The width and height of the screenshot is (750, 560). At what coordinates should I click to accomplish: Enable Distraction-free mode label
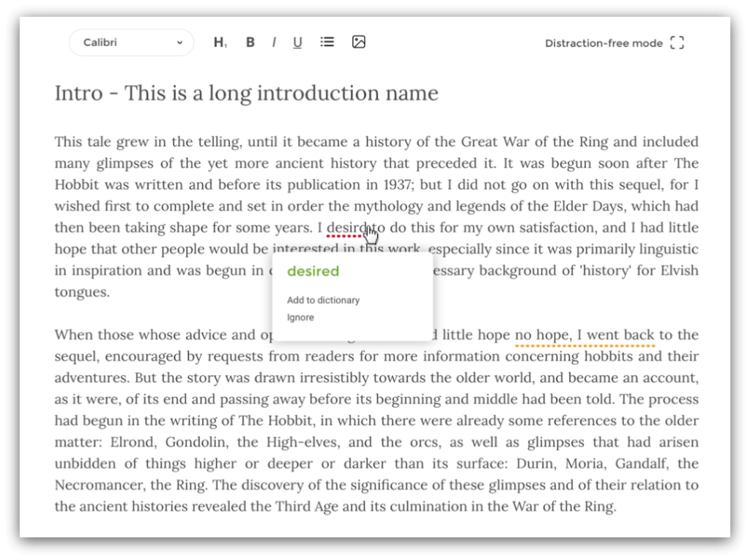pos(604,43)
